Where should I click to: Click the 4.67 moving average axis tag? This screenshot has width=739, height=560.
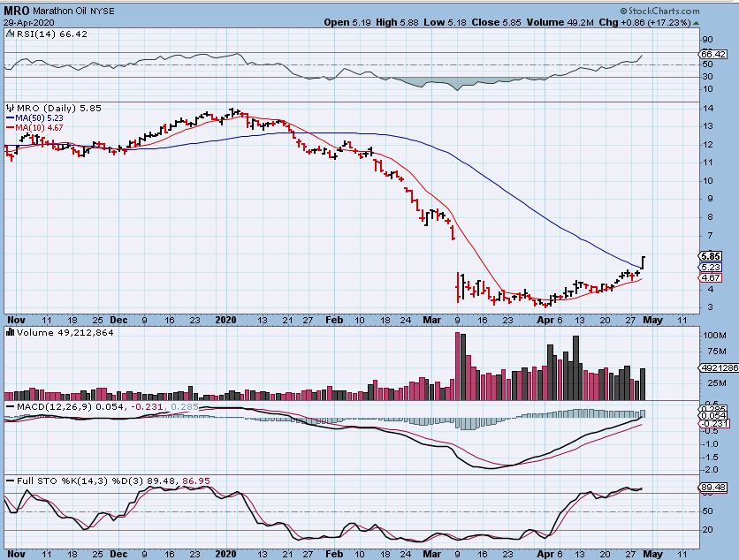pyautogui.click(x=710, y=278)
